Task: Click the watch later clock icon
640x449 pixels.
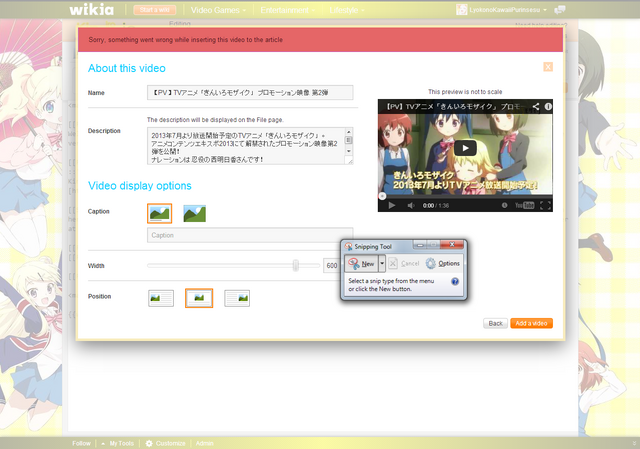Action: [x=504, y=205]
